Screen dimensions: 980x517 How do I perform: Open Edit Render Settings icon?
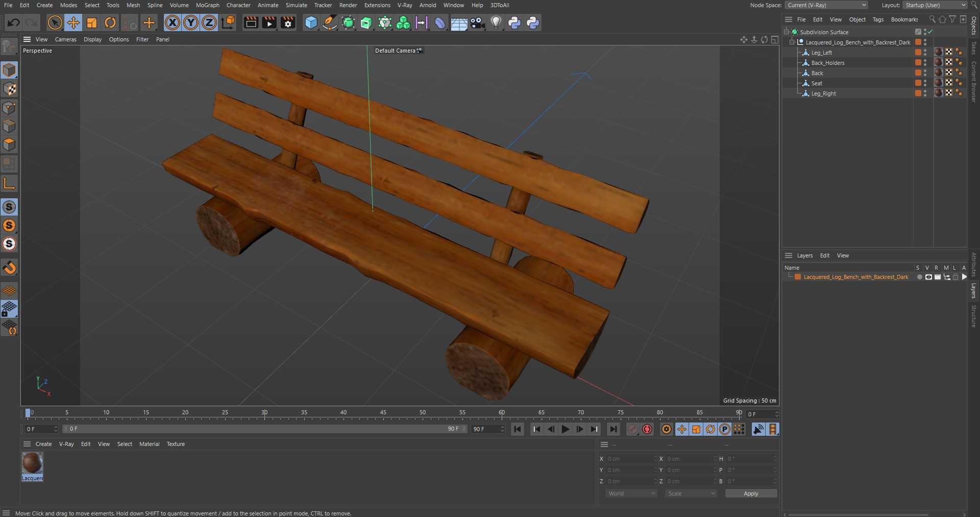288,22
